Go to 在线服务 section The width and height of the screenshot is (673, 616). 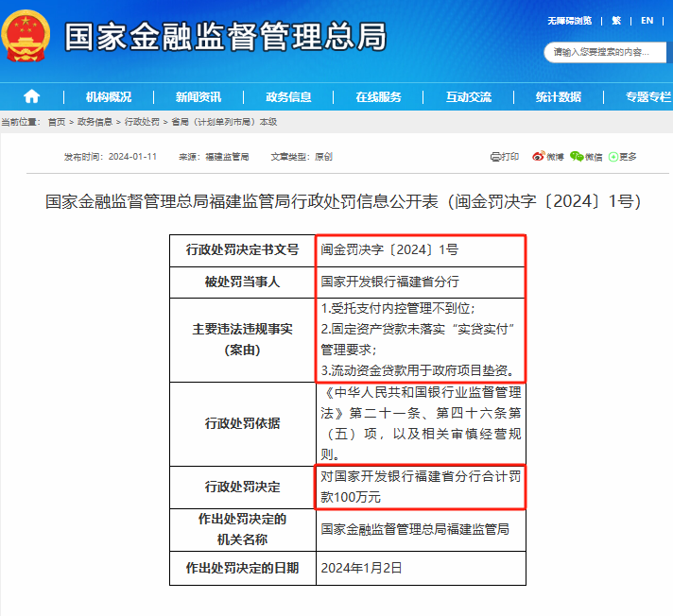tap(378, 96)
